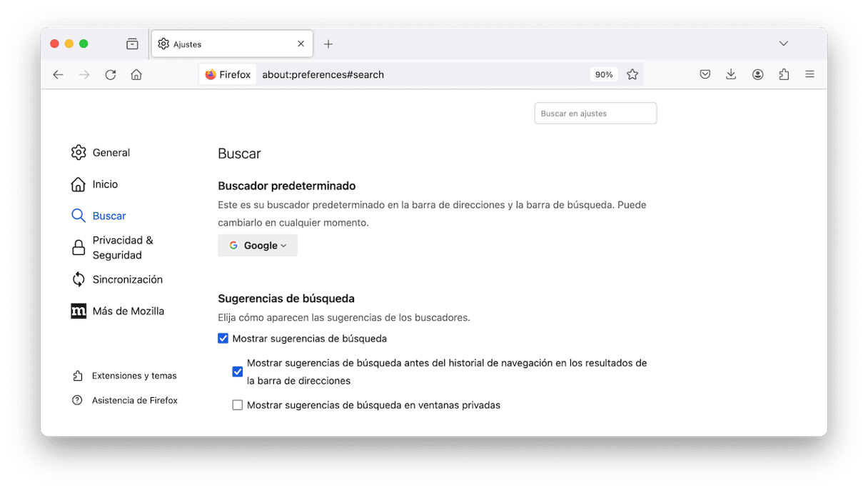Viewport: 868px width, 490px height.
Task: Click the Buscar page title
Action: point(240,154)
